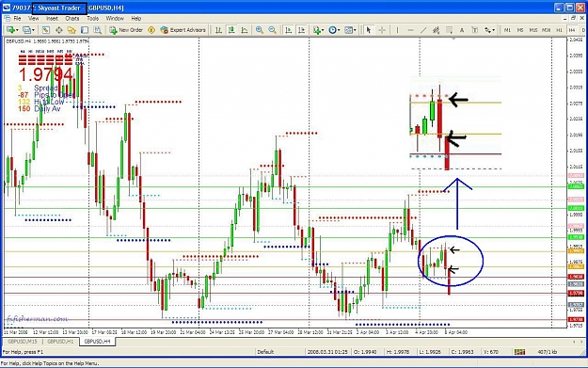The image size is (588, 368).
Task: Switch to the GBPUSD,H1 chart tab
Action: [60, 342]
